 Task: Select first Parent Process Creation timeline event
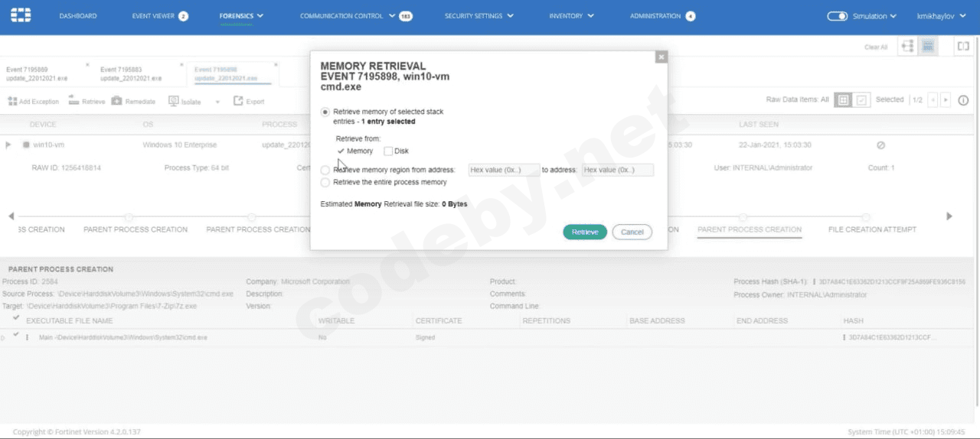(136, 229)
